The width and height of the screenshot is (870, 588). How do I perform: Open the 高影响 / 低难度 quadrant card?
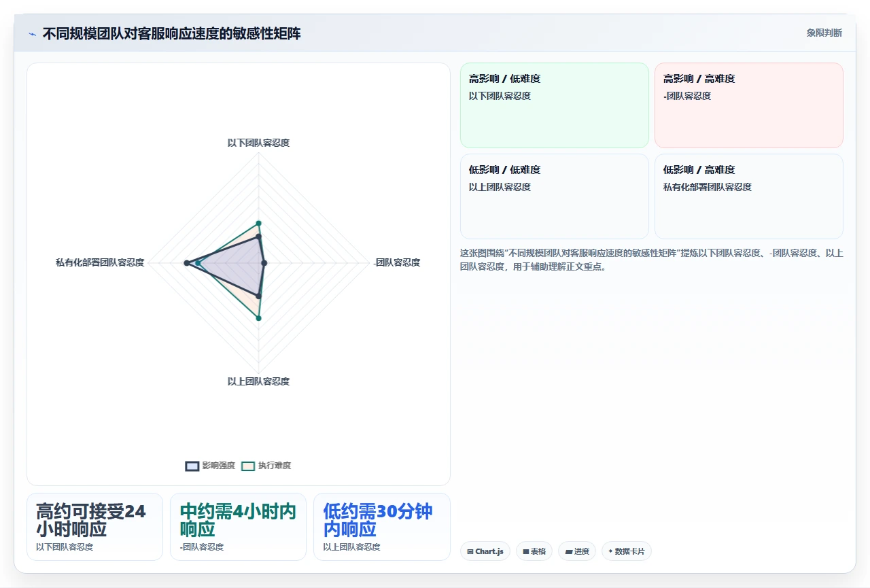pos(555,105)
